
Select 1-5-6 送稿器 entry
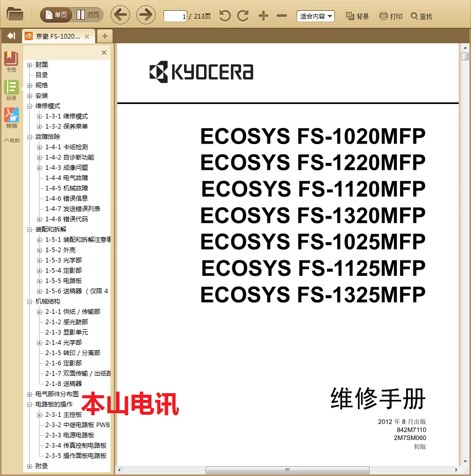pyautogui.click(x=78, y=291)
